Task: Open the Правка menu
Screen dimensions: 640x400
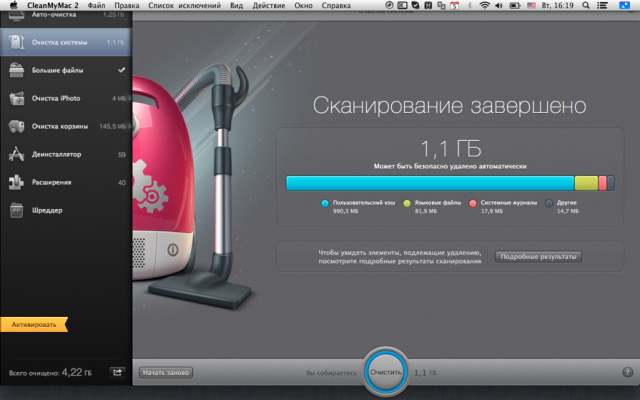Action: (x=127, y=5)
